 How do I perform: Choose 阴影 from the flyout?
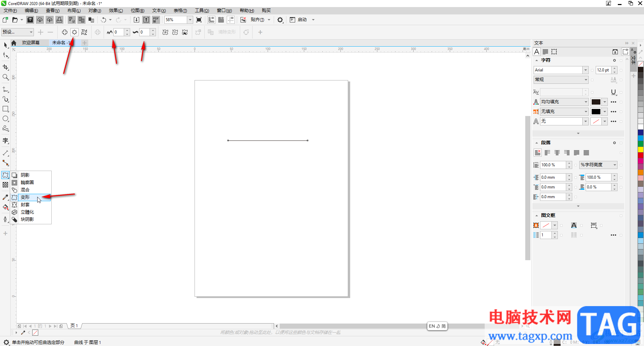point(31,175)
